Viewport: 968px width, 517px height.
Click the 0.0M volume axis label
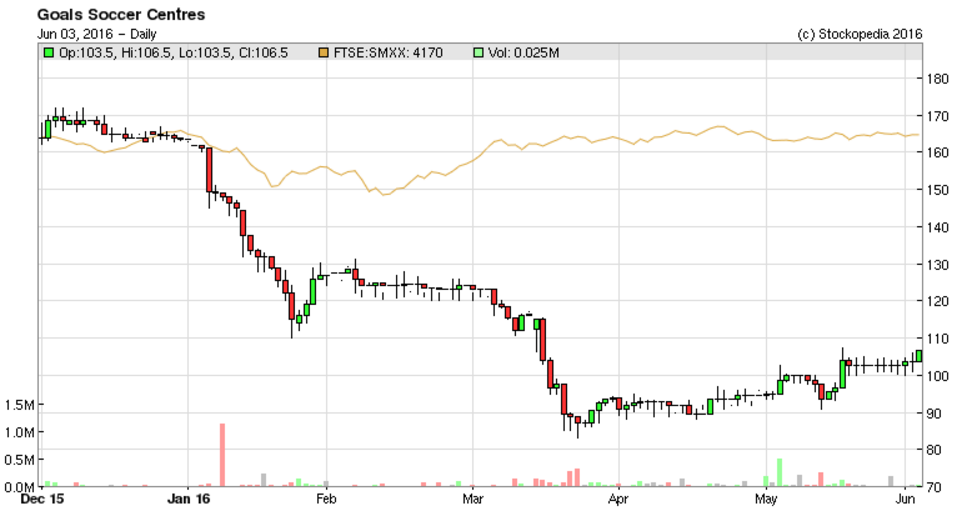click(x=19, y=487)
